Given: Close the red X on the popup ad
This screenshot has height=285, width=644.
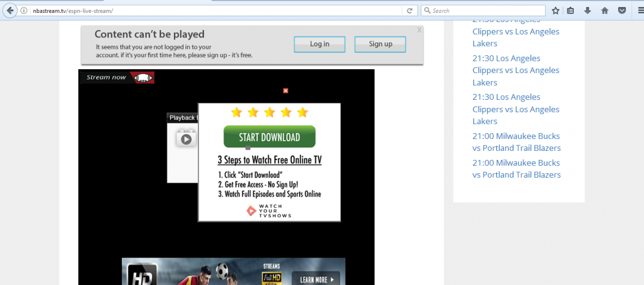Looking at the screenshot, I should coord(286,91).
